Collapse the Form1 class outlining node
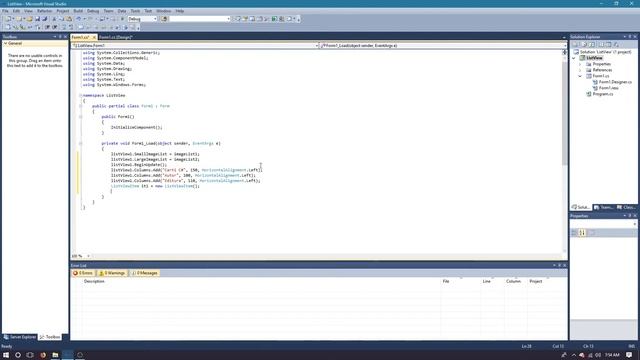Screen dimensions: 640x360 [80, 106]
